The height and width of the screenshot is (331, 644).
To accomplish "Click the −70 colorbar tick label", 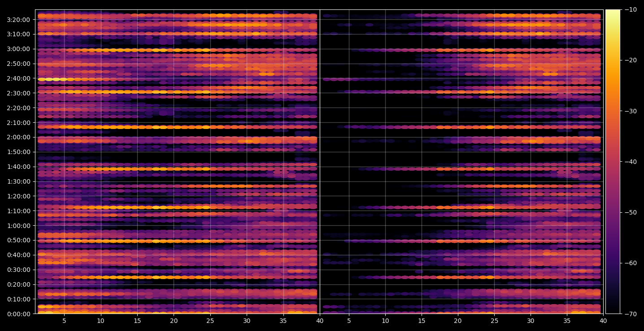I will tap(630, 314).
